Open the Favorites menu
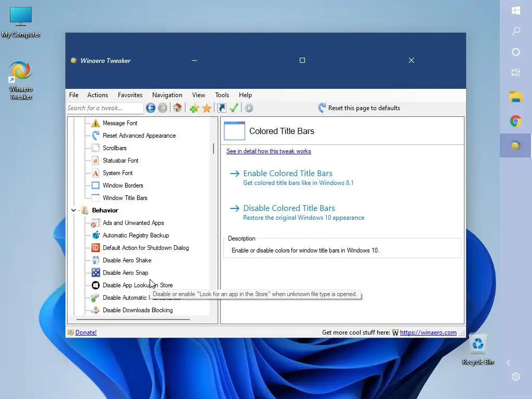532x399 pixels. 130,95
